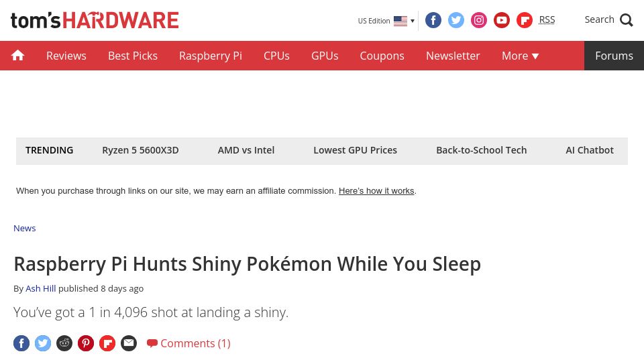Open the Newsletter page
The image size is (644, 362).
coord(453,56)
